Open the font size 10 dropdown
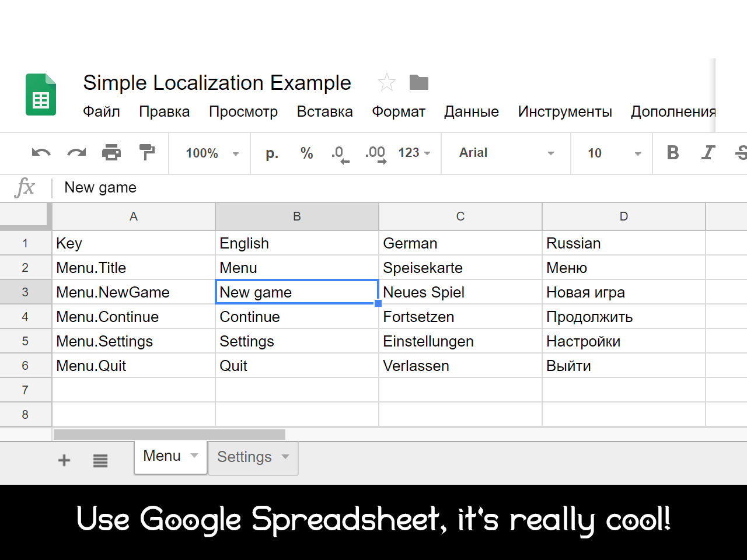Viewport: 747px width, 560px height. (x=614, y=153)
